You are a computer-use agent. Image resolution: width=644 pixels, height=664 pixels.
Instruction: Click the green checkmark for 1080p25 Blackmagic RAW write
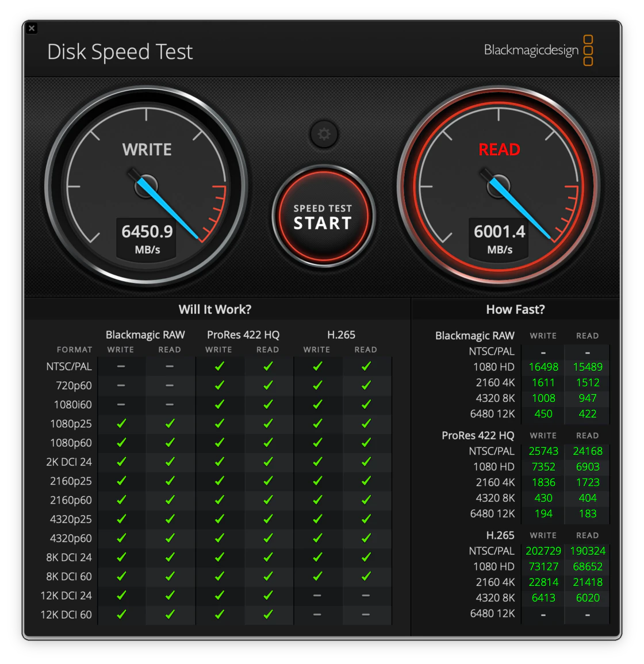coord(121,424)
